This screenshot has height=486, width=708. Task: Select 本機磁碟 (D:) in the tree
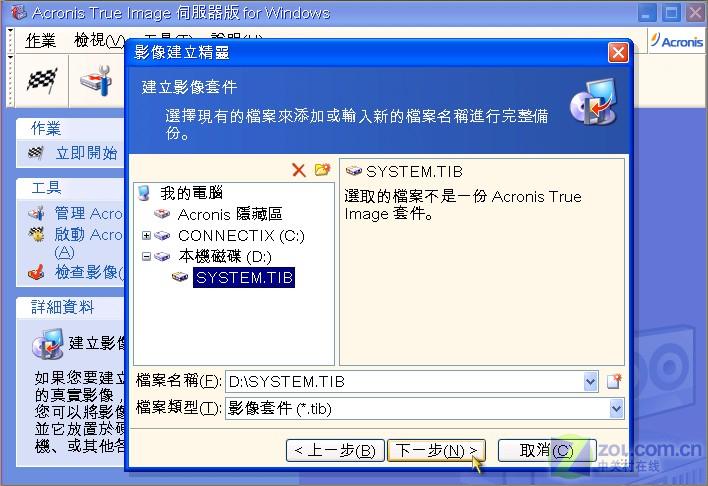click(225, 257)
